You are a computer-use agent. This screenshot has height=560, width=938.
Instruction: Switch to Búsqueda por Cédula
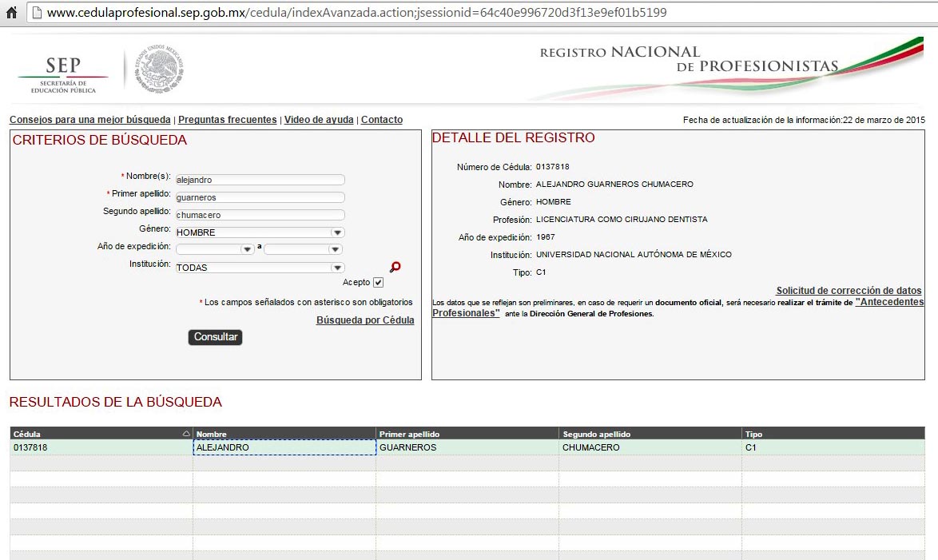click(x=365, y=320)
